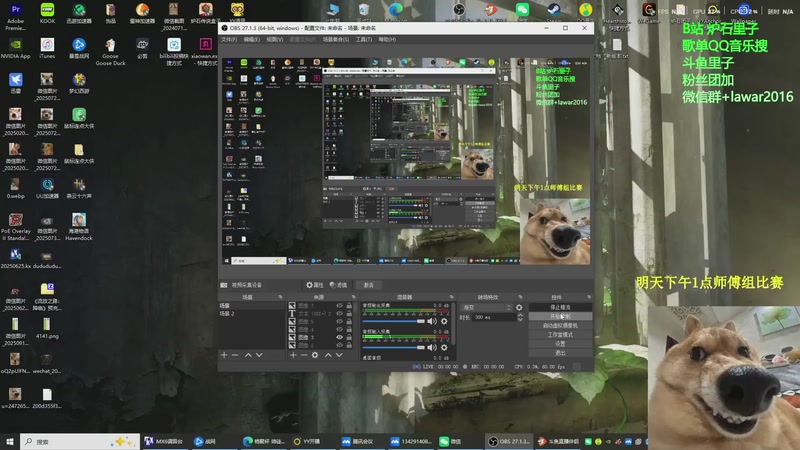The height and width of the screenshot is (450, 800).
Task: Open the 0.webp file icon
Action: [x=16, y=188]
